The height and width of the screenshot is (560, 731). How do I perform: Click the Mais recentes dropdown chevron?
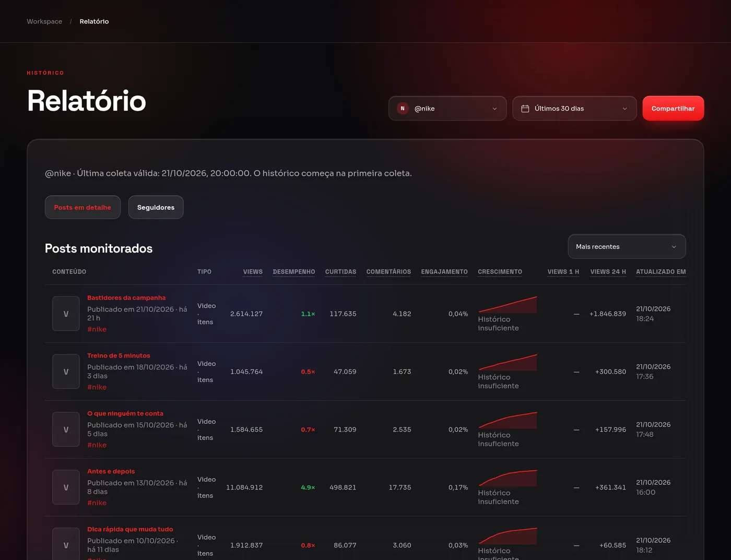tap(674, 247)
